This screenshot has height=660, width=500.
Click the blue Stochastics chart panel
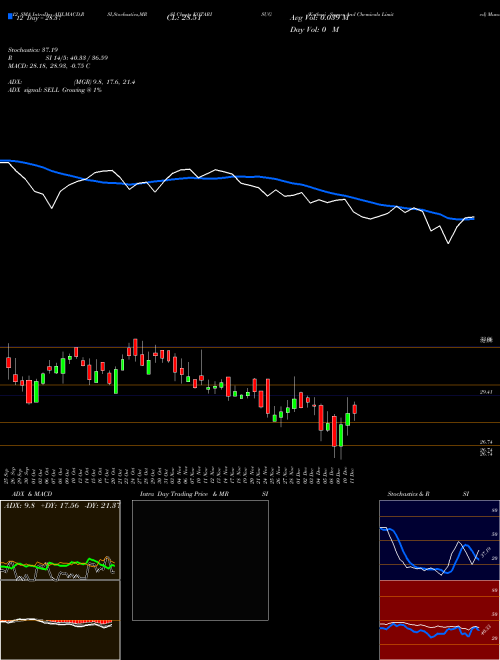coord(439,540)
